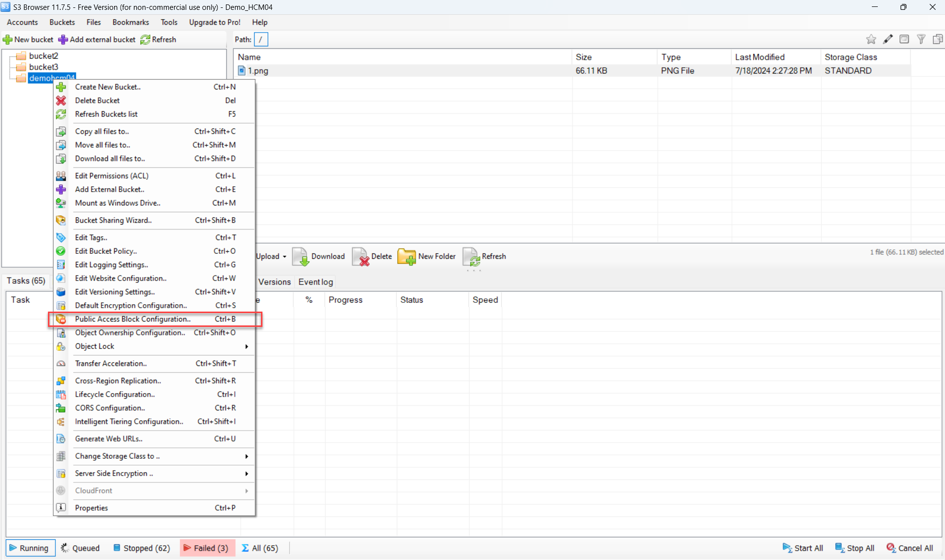Click the Delete file toolbar button
Viewport: 945px width, 560px height.
(x=372, y=256)
